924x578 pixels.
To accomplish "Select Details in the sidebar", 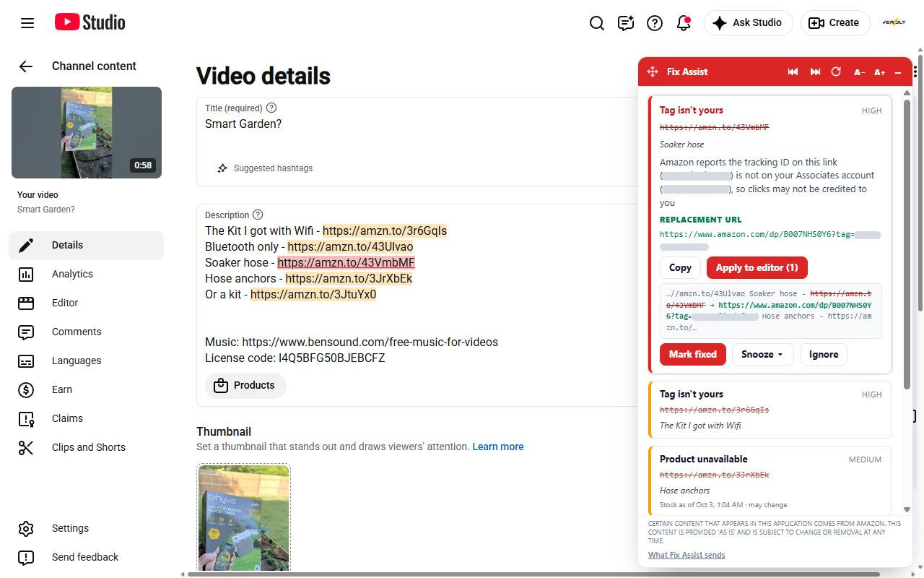I will pos(87,245).
